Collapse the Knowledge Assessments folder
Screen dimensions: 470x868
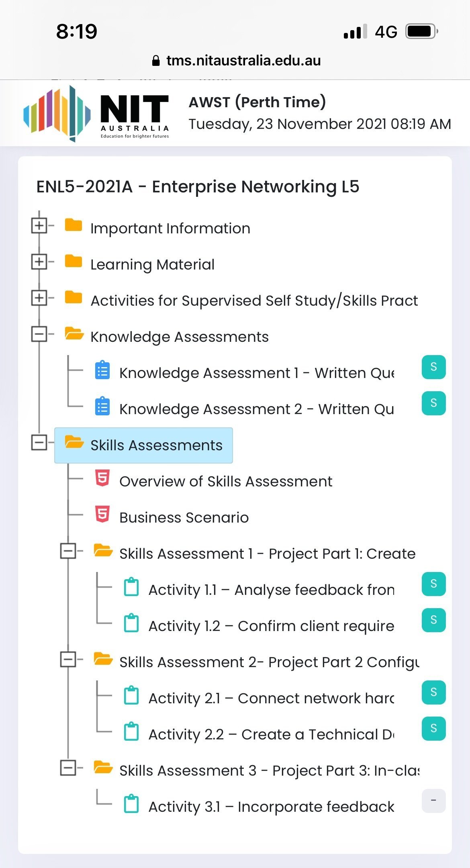pos(39,334)
